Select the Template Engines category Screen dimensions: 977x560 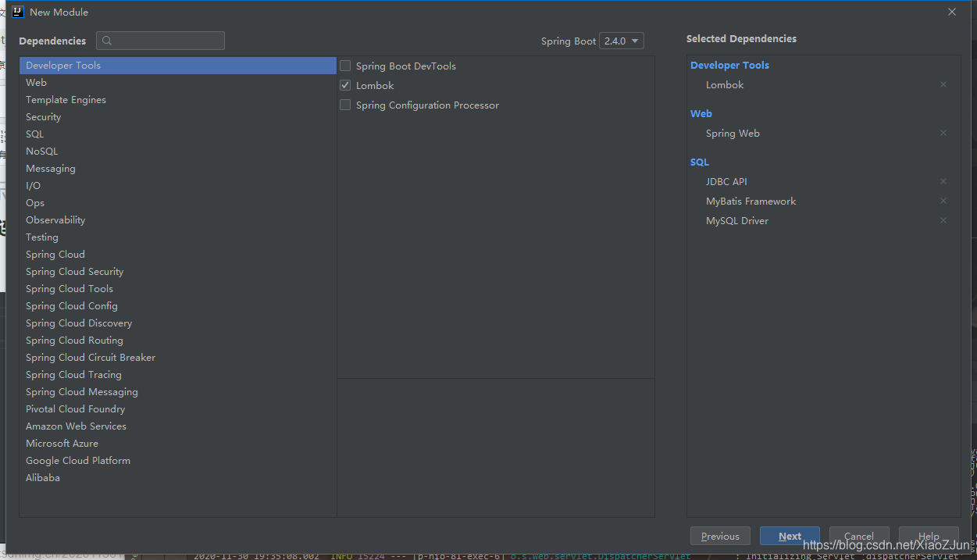point(178,100)
